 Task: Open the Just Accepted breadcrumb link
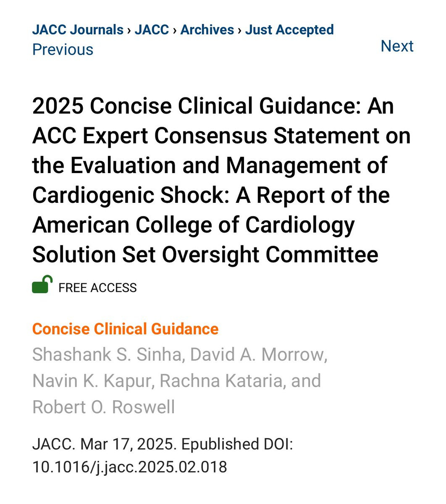[289, 30]
